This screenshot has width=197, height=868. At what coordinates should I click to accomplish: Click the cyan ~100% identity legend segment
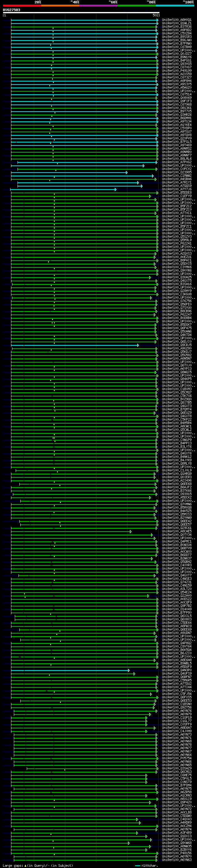click(175, 6)
